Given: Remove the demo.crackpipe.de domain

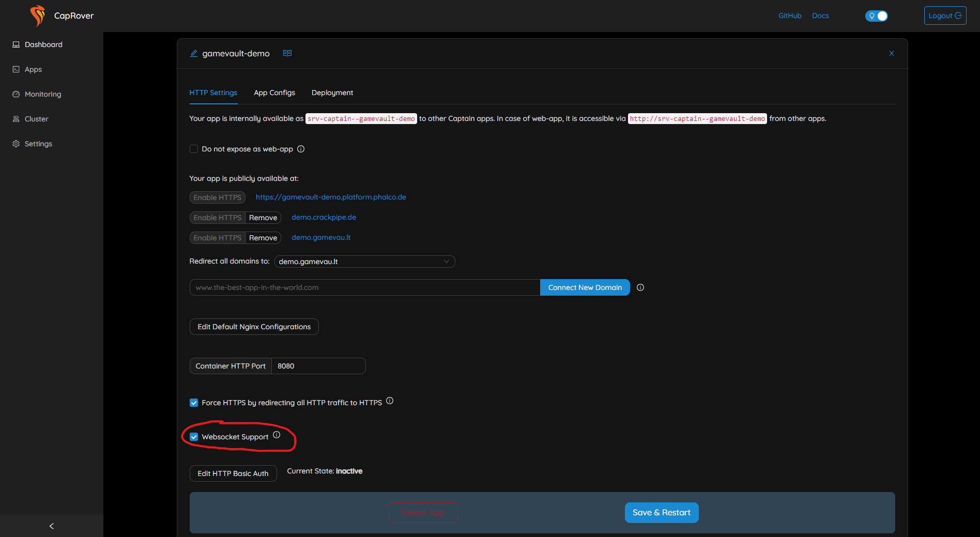Looking at the screenshot, I should [x=263, y=218].
